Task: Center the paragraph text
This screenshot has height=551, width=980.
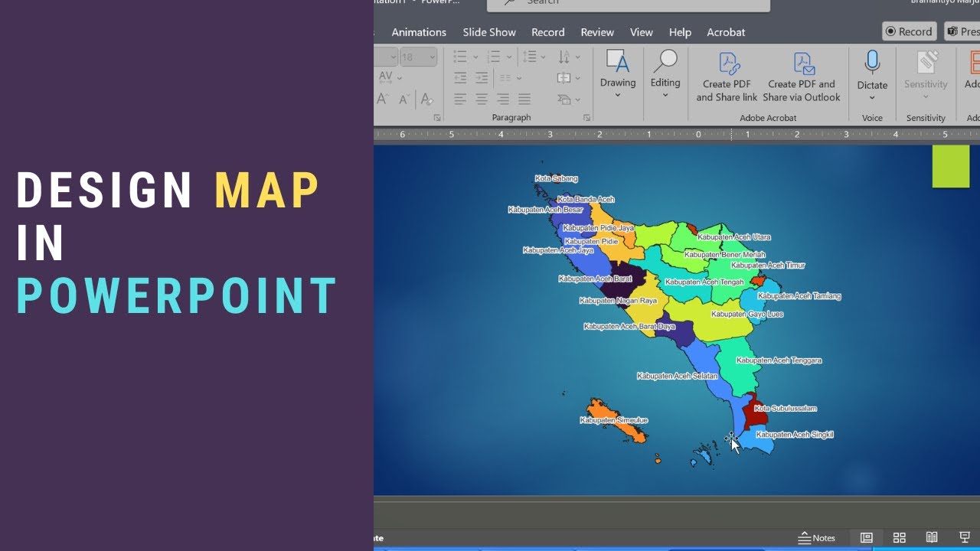Action: point(482,99)
